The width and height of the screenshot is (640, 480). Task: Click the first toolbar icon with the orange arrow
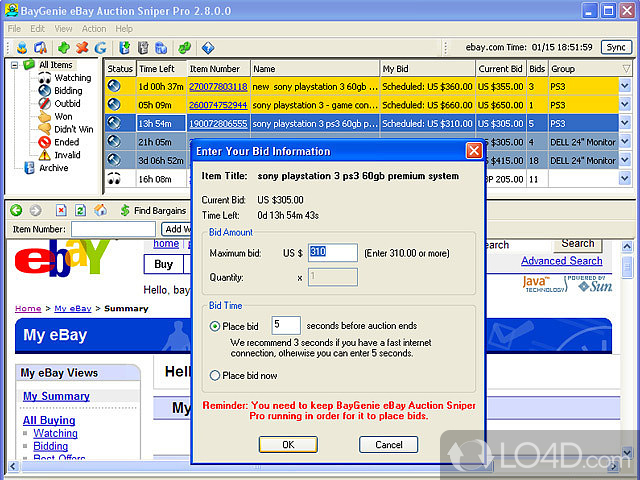22,48
